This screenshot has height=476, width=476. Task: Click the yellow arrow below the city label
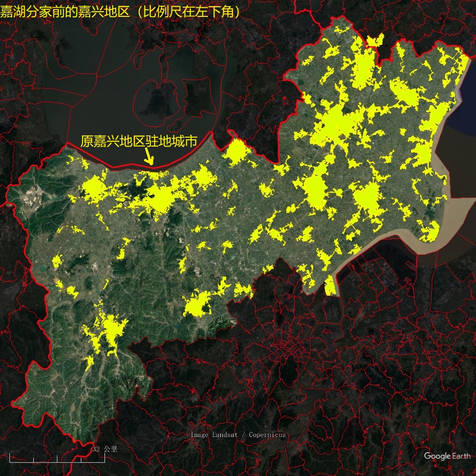(x=149, y=157)
